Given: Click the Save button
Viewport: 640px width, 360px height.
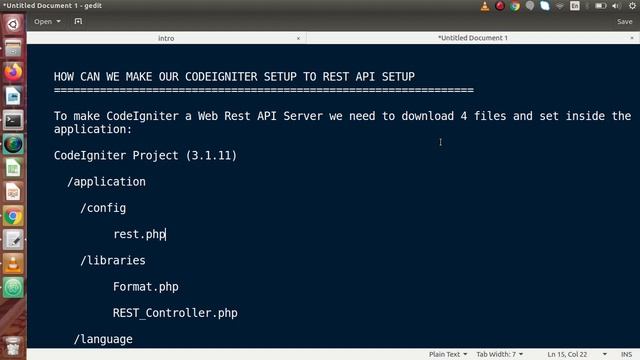Looking at the screenshot, I should [x=624, y=22].
